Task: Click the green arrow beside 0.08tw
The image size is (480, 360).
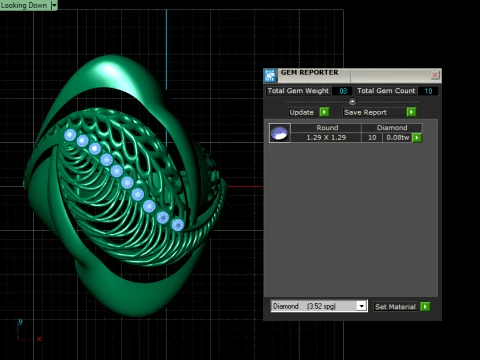Action: point(417,137)
